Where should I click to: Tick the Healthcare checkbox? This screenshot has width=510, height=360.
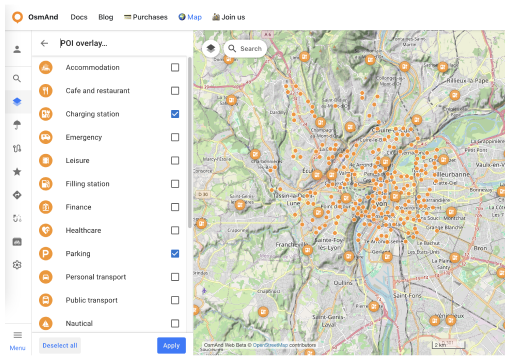[175, 230]
